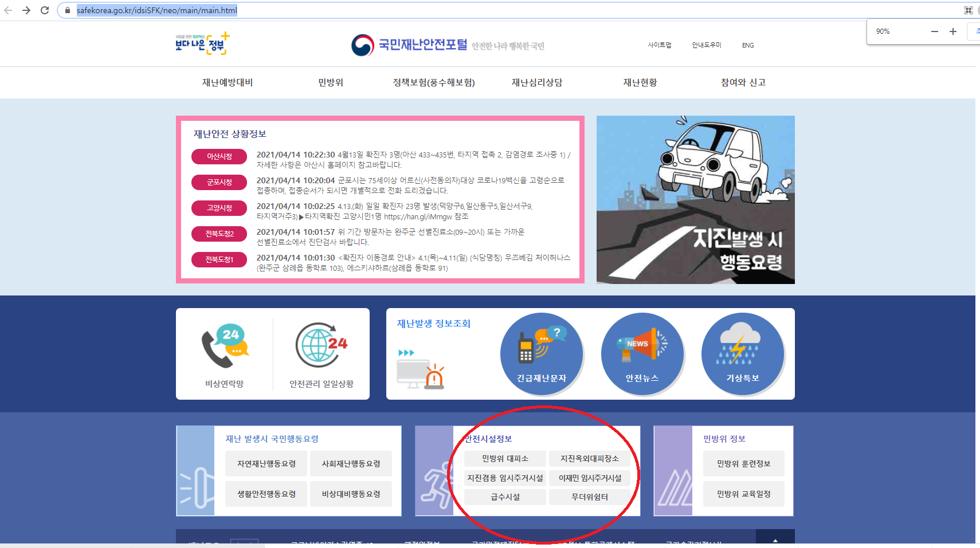Open the 재난심리상담 menu
The image size is (980, 548).
[x=537, y=82]
